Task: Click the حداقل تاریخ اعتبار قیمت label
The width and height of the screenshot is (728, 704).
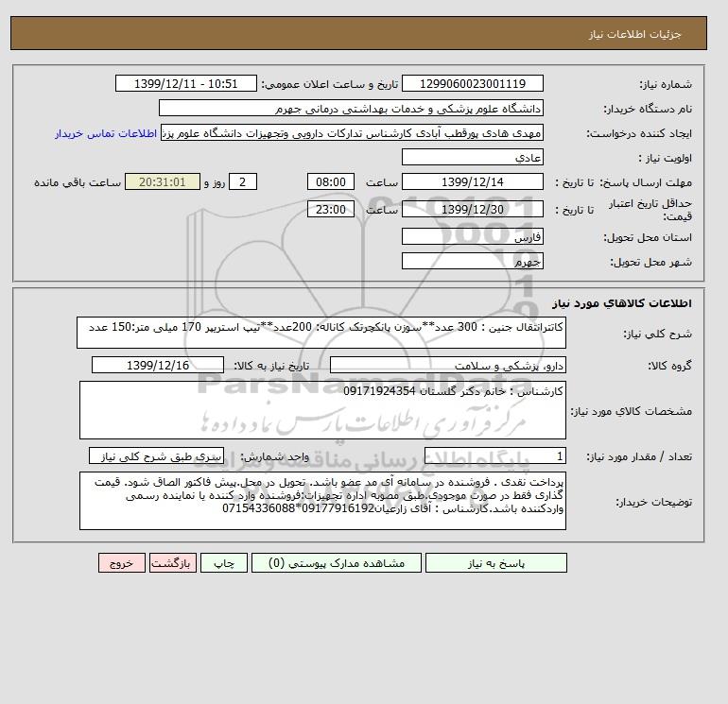Action: point(650,210)
